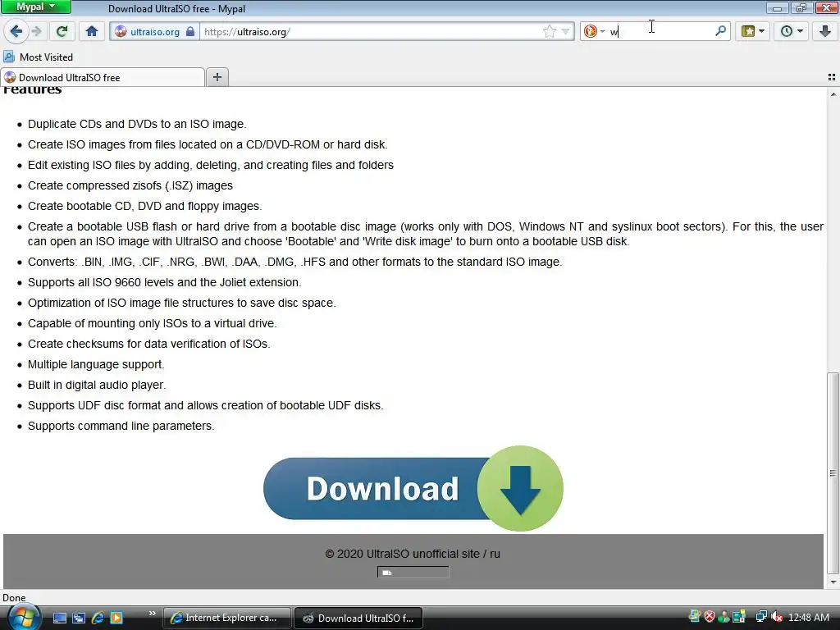Viewport: 840px width, 630px height.
Task: Open a new tab with plus button
Action: click(x=217, y=77)
